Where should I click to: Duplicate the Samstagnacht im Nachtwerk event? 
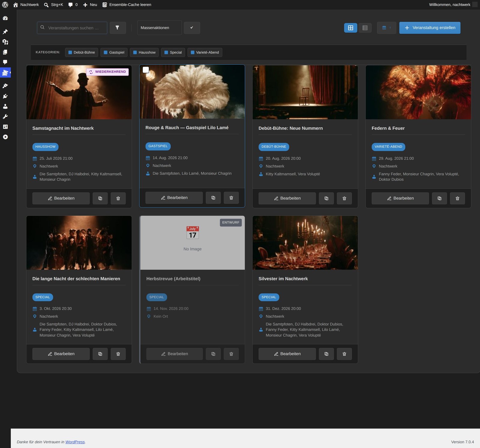[100, 198]
